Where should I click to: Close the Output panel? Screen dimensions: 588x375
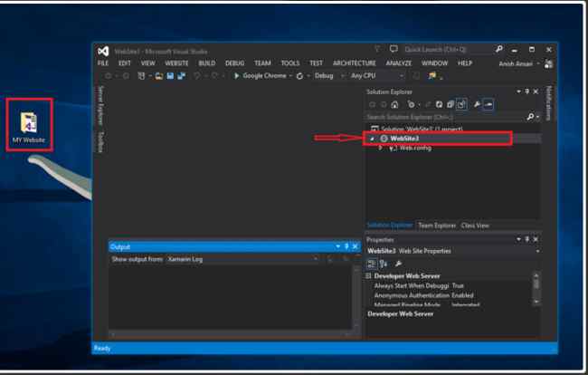[x=356, y=246]
